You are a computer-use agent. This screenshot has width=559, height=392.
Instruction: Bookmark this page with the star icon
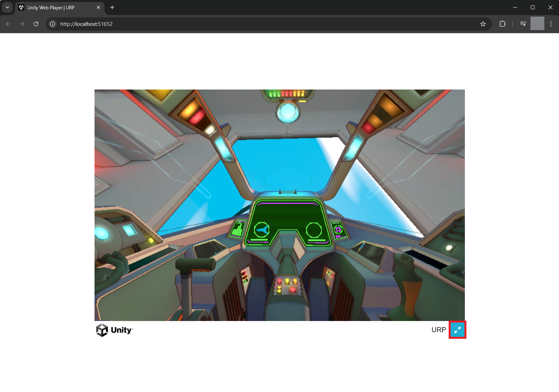[483, 24]
